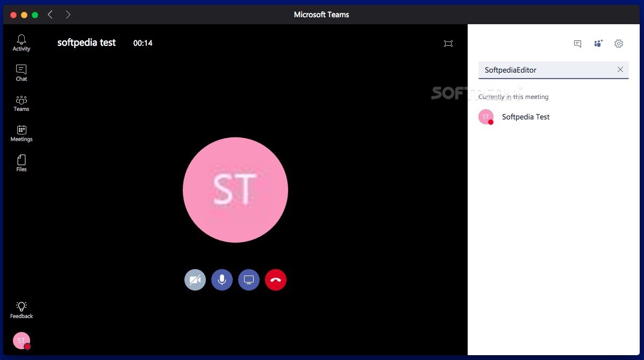
Task: Navigate forward with the right arrow
Action: [68, 15]
